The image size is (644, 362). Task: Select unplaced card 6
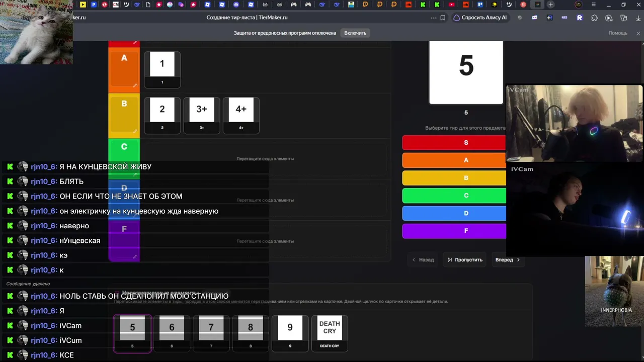point(172,333)
